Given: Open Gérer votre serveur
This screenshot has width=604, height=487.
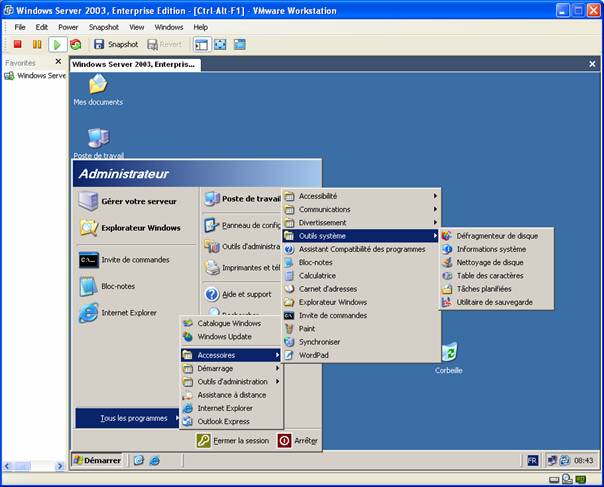Looking at the screenshot, I should coord(128,202).
